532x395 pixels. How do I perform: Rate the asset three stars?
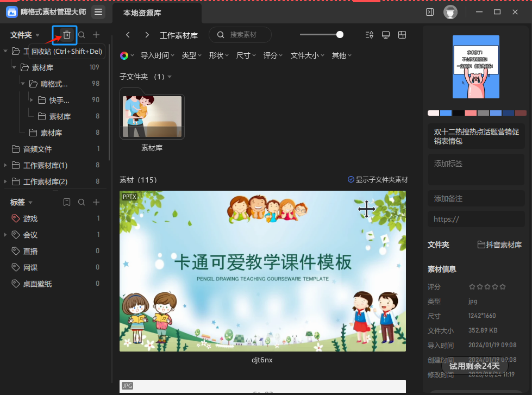[487, 287]
